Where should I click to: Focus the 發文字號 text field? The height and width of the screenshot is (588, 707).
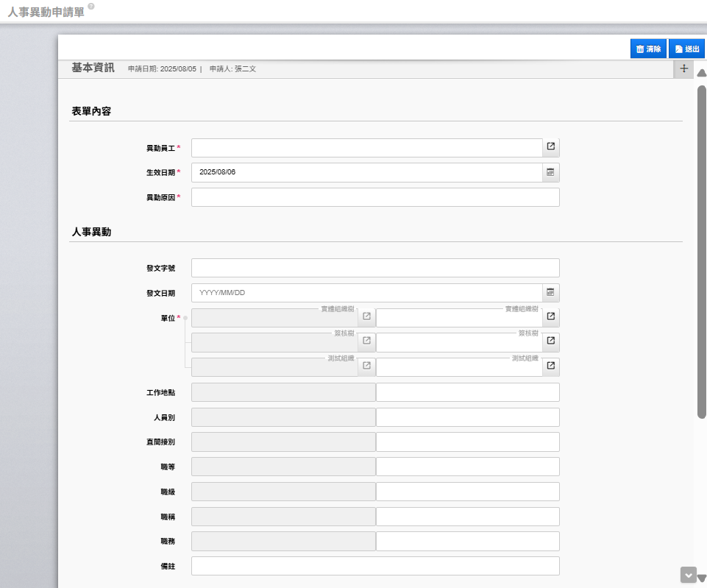(x=375, y=268)
